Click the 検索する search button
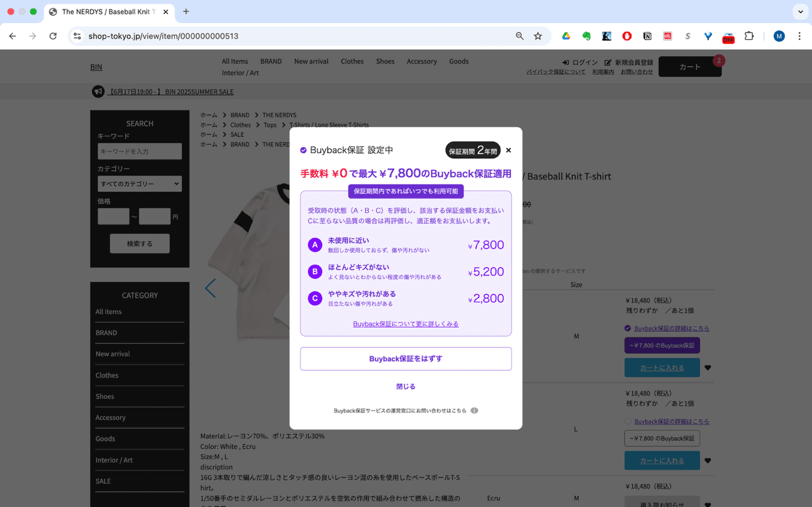 click(x=140, y=244)
